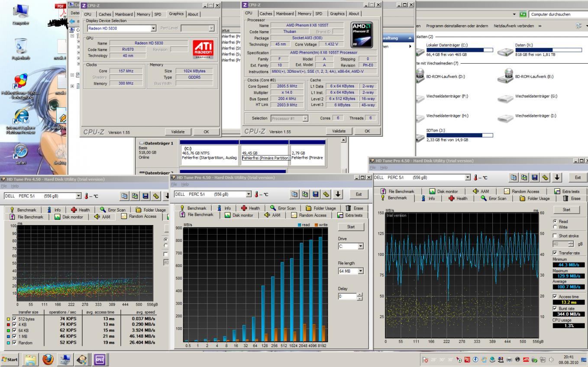Open the File length 64 MB dropdown
Screen dimensions: 588x367
(361, 271)
